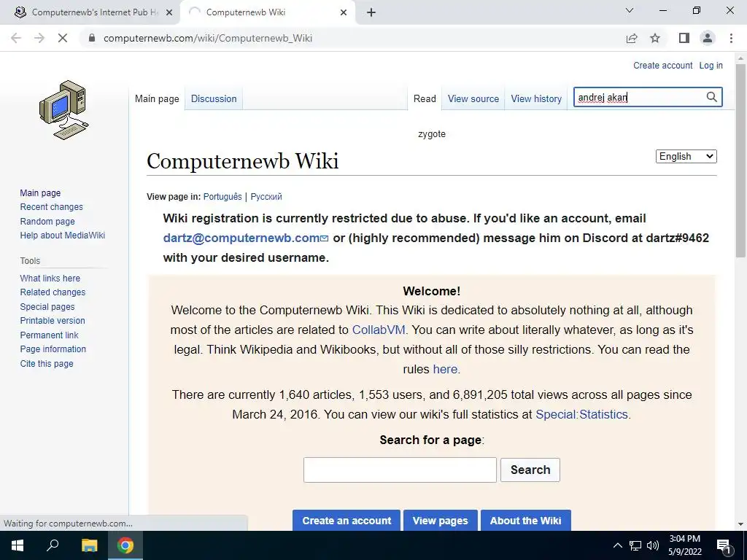Click the Search button
The image size is (747, 560).
(530, 470)
